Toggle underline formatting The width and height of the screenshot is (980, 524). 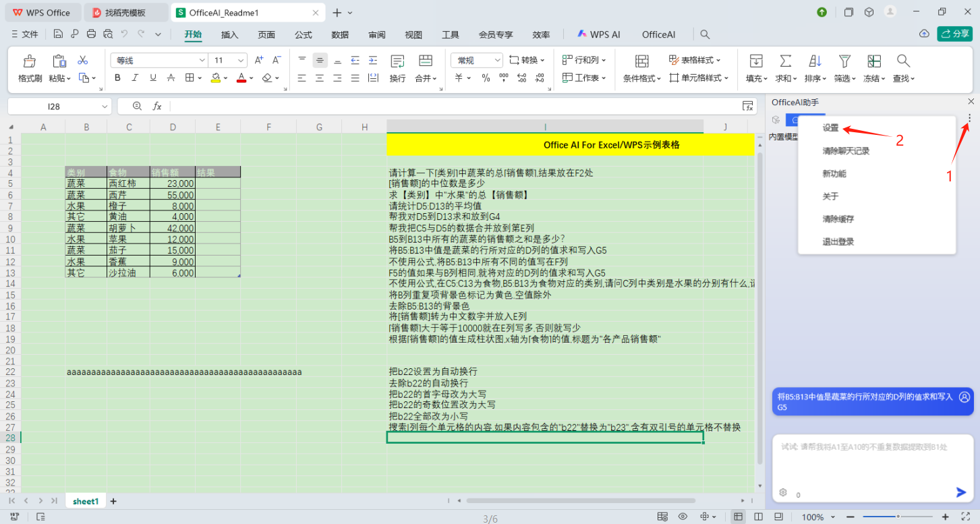[x=153, y=78]
